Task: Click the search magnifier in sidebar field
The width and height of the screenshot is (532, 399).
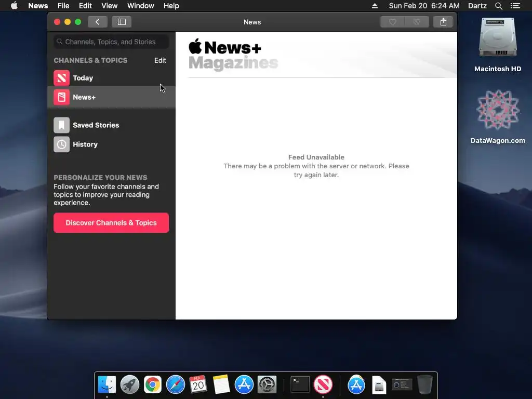Action: pyautogui.click(x=59, y=42)
